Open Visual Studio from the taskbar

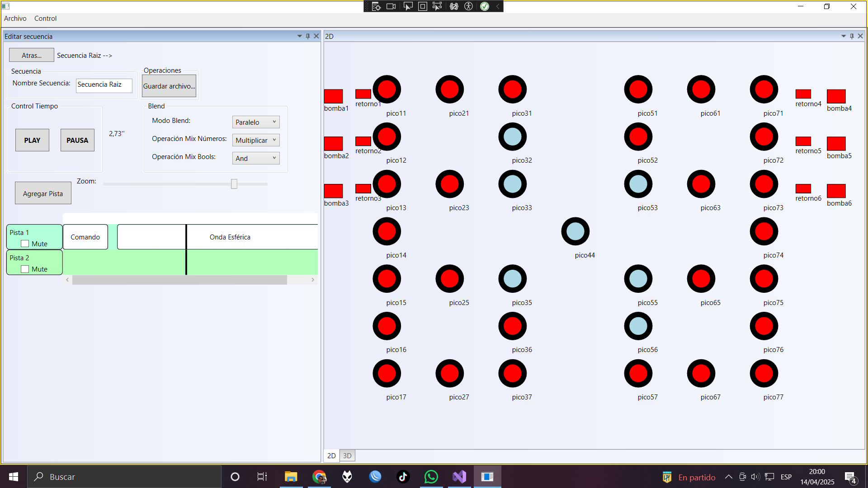pos(459,477)
